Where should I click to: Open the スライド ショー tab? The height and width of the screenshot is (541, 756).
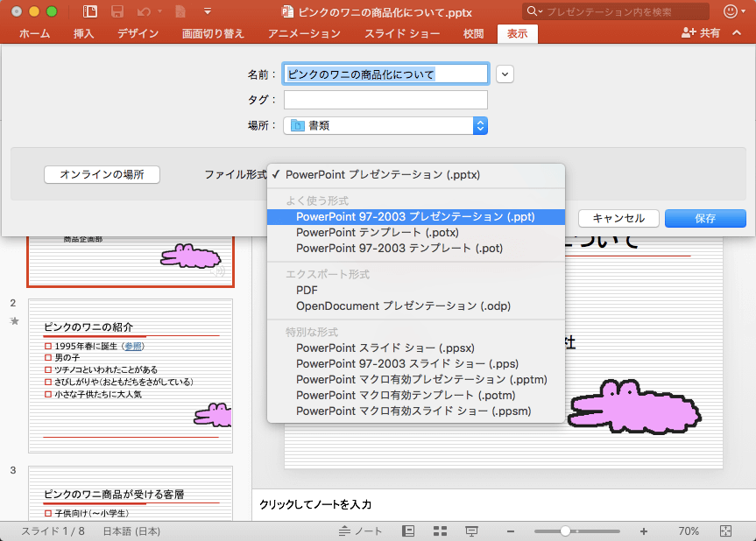(x=401, y=33)
